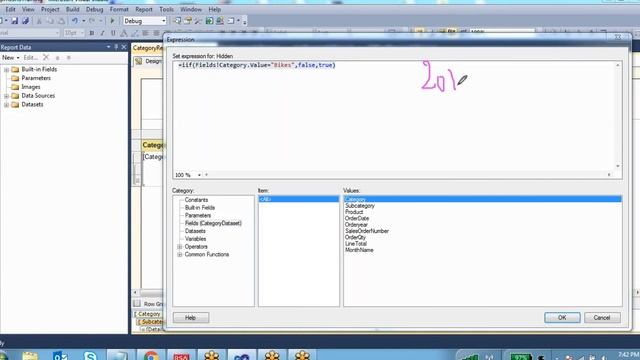Image resolution: width=640 pixels, height=360 pixels.
Task: Select MonthName in the Values list
Action: point(359,250)
